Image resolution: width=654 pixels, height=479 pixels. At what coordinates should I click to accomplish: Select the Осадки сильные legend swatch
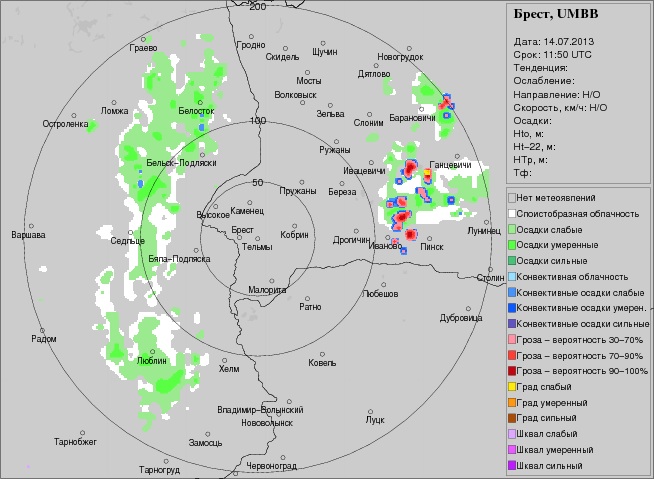(x=512, y=261)
